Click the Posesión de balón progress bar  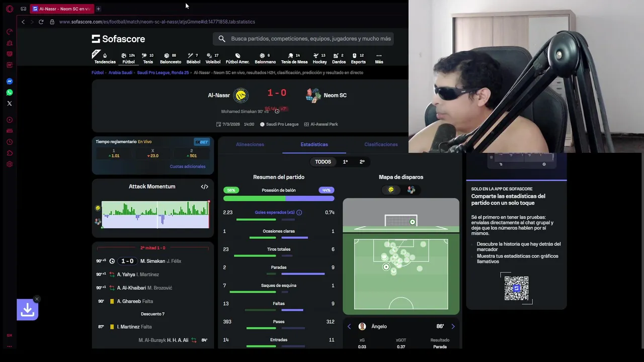click(279, 199)
